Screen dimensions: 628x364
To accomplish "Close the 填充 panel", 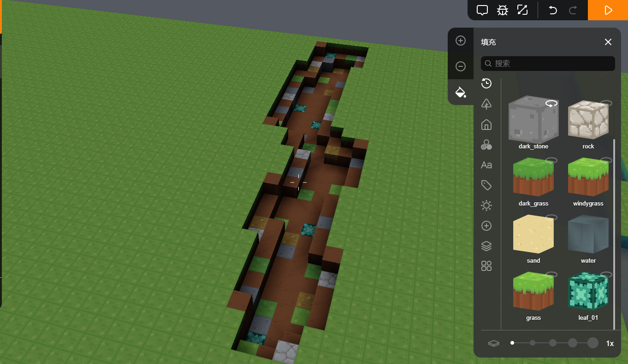I will point(608,42).
